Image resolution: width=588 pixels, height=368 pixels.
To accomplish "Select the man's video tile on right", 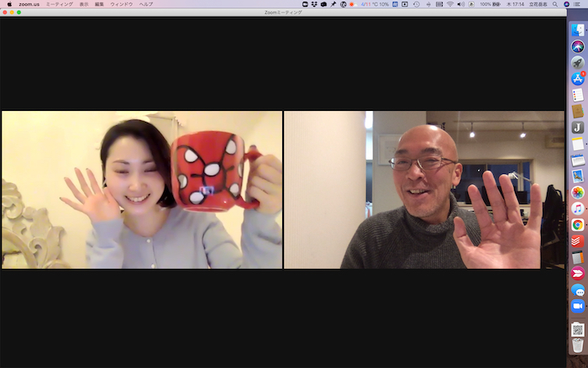I will pyautogui.click(x=424, y=190).
